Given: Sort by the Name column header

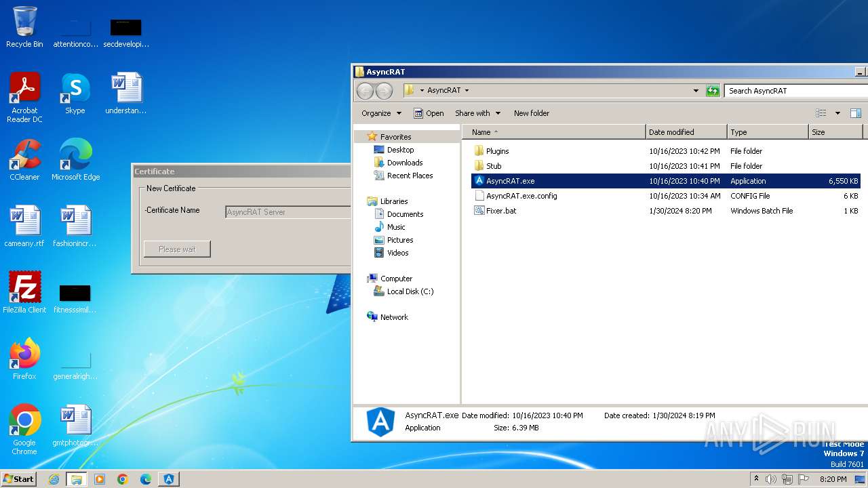Looking at the screenshot, I should pos(554,132).
